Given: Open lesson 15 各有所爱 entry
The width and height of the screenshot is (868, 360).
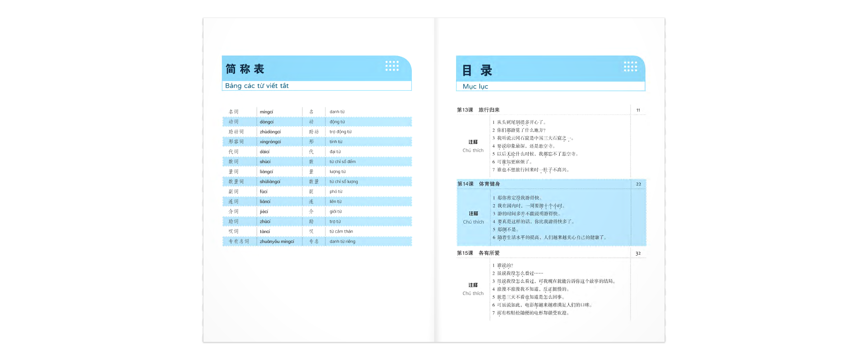Looking at the screenshot, I should click(x=478, y=253).
